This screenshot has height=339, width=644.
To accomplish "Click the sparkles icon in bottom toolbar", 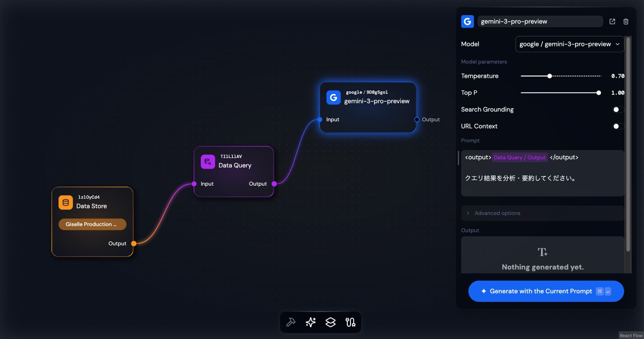I will tap(311, 322).
